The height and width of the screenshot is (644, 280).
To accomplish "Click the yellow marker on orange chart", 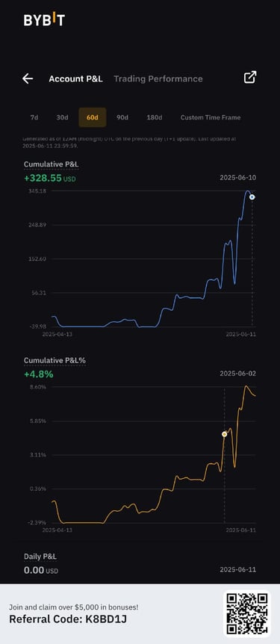I will 224,434.
